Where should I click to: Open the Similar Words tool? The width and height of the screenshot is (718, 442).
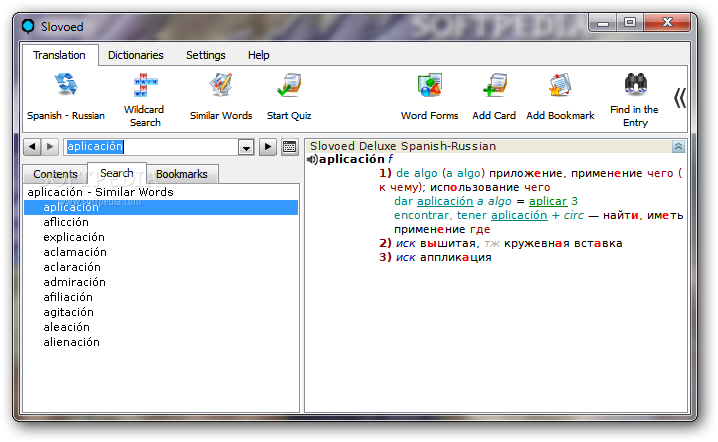[221, 96]
